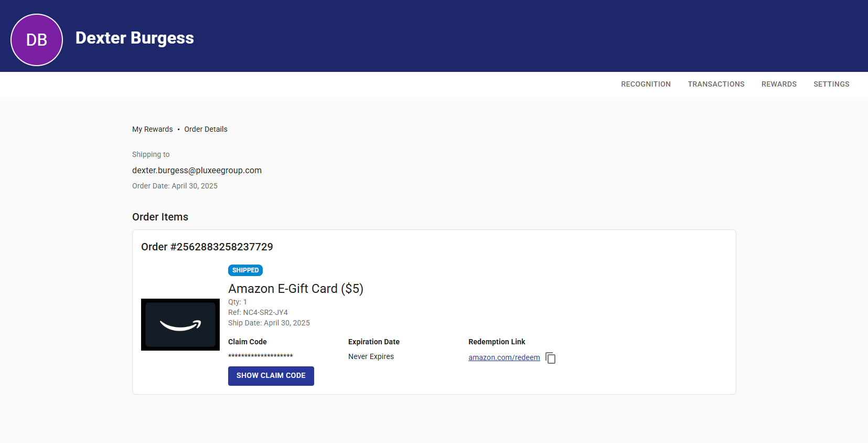This screenshot has height=443, width=868.
Task: Click the Claim Code column label
Action: [248, 342]
